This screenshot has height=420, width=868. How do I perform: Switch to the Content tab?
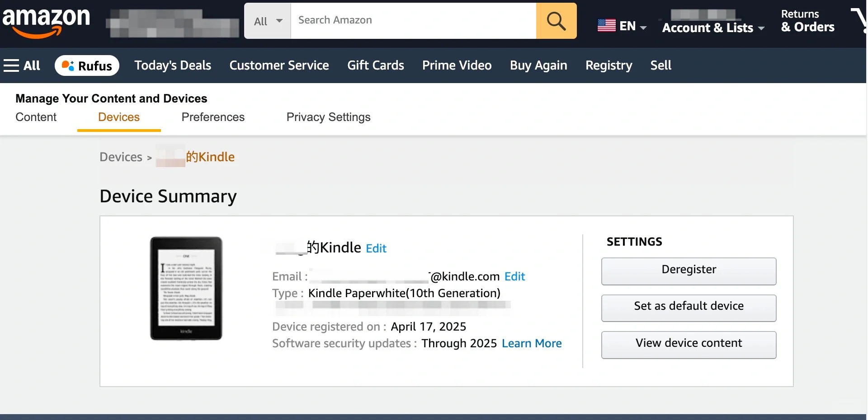point(36,117)
